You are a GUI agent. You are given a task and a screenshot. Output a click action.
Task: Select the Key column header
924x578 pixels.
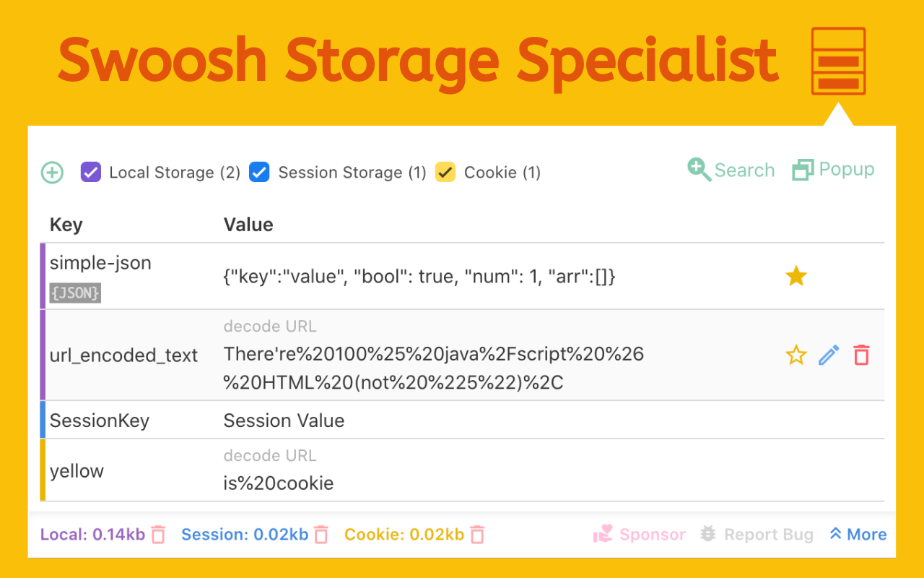66,225
